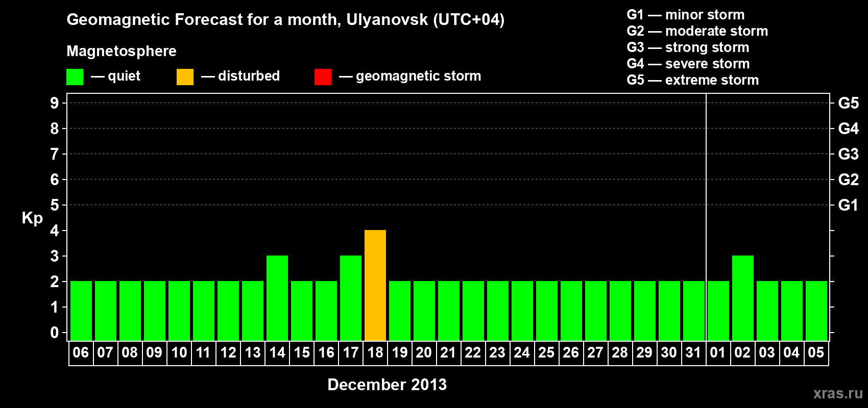Click the disturbed legend text
This screenshot has width=868, height=408.
249,76
